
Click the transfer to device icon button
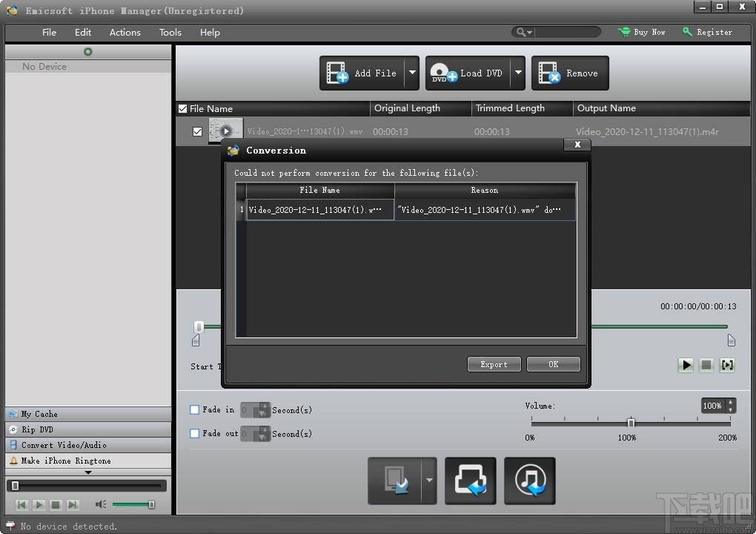395,481
